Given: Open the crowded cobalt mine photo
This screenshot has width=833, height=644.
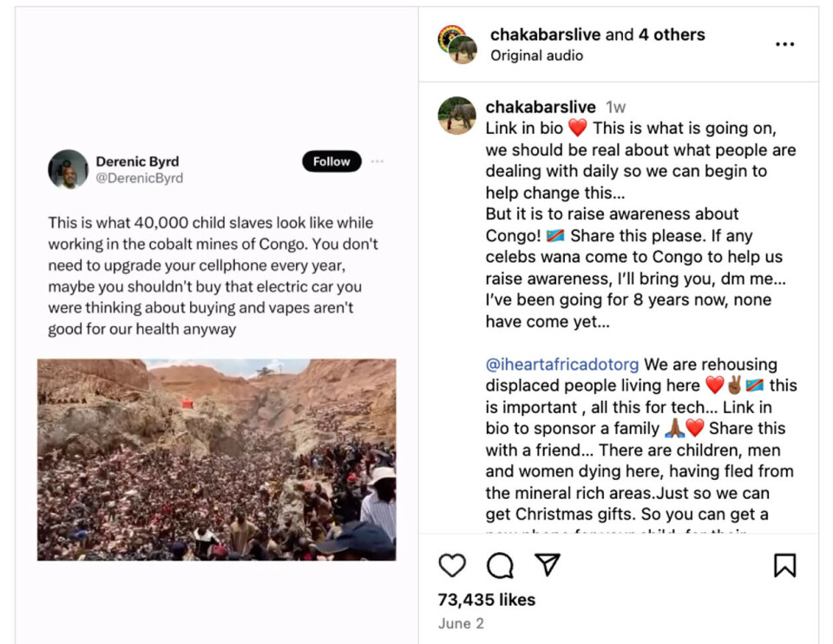Looking at the screenshot, I should 216,459.
